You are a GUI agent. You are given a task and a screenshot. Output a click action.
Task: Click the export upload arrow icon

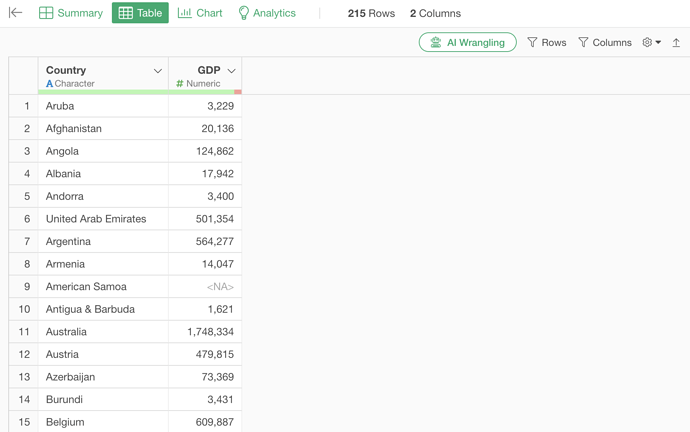(676, 43)
